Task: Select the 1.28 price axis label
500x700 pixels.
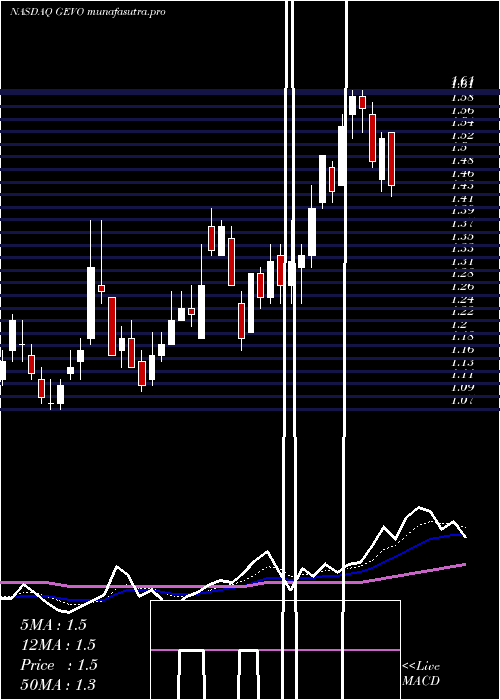Action: (463, 274)
